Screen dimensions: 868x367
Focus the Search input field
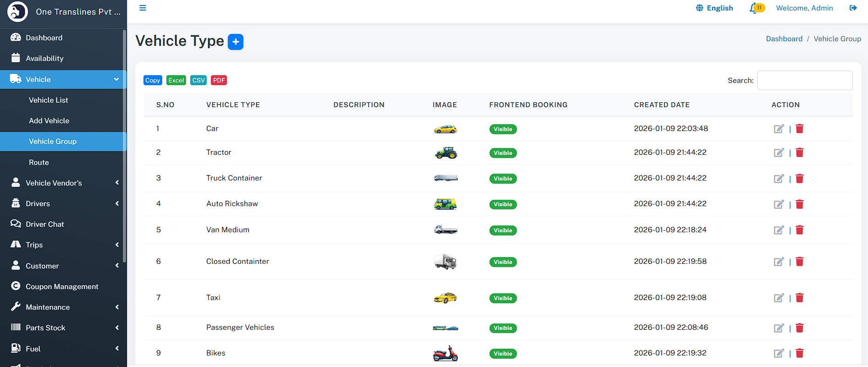[x=804, y=80]
